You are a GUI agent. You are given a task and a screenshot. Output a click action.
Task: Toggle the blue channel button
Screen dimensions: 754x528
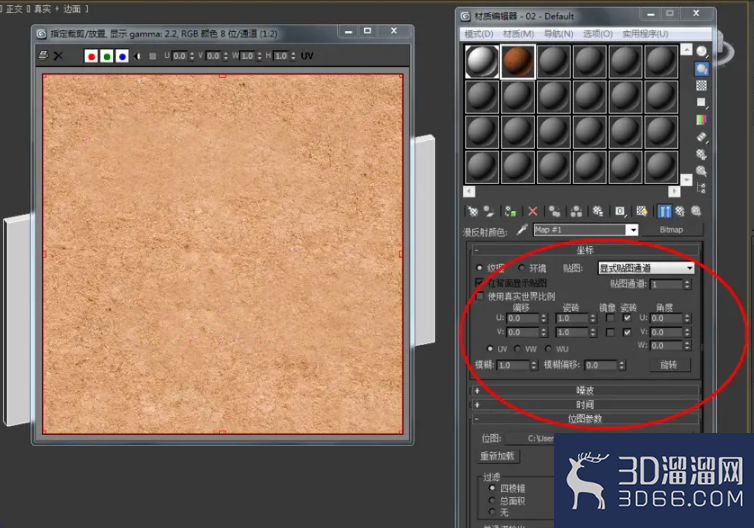[x=122, y=57]
